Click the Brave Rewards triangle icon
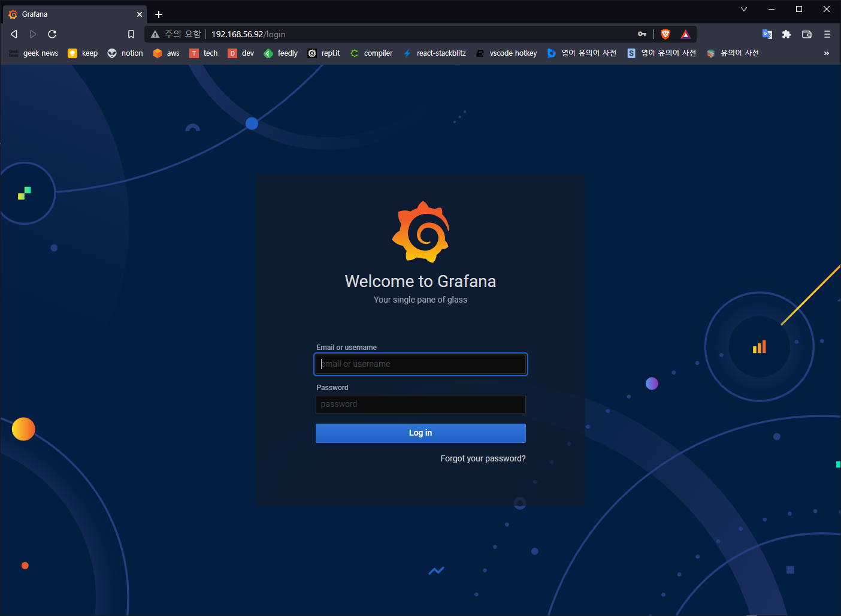 (686, 34)
